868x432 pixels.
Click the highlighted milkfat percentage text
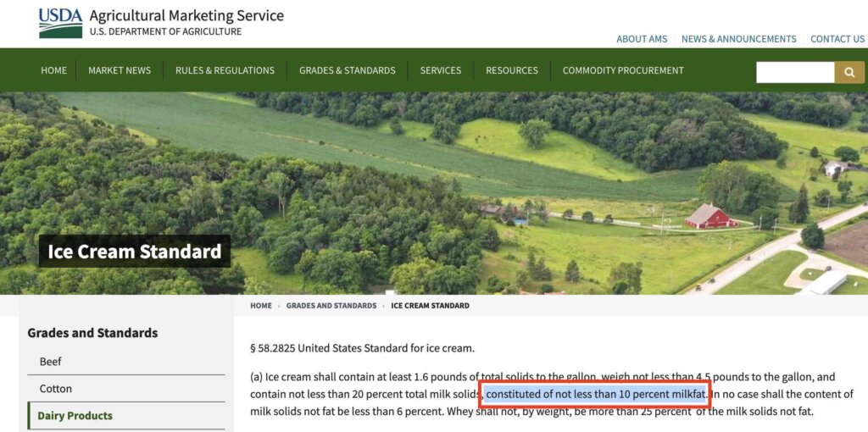point(596,394)
